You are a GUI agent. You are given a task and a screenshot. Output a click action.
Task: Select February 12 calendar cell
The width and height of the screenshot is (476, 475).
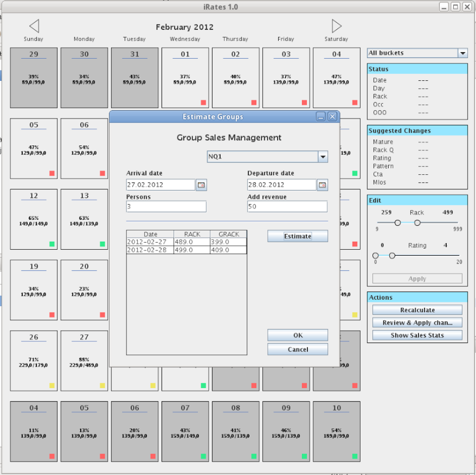point(34,219)
